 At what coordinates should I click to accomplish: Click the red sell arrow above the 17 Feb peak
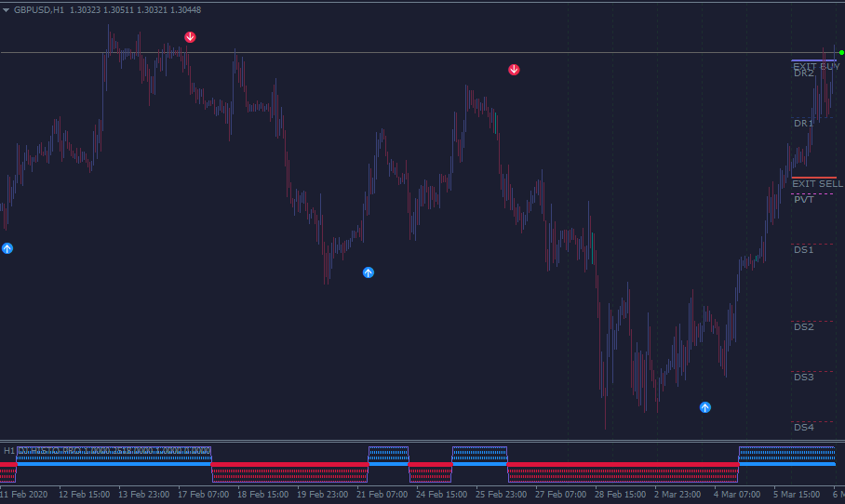pyautogui.click(x=190, y=37)
